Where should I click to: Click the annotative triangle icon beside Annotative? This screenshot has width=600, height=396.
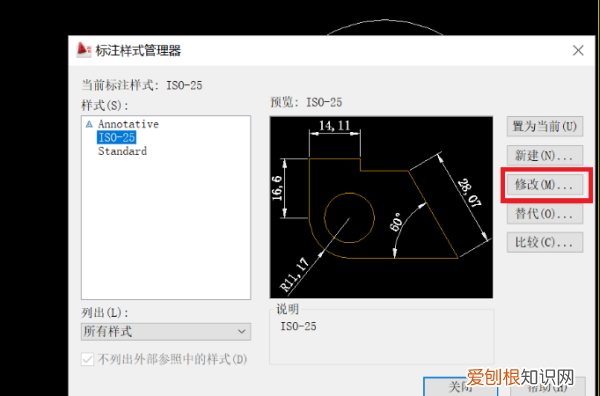89,124
